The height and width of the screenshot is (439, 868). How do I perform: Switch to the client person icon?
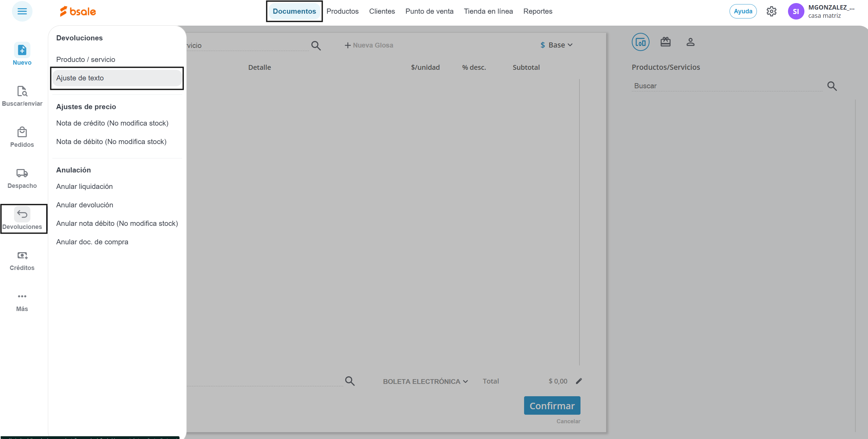tap(690, 42)
